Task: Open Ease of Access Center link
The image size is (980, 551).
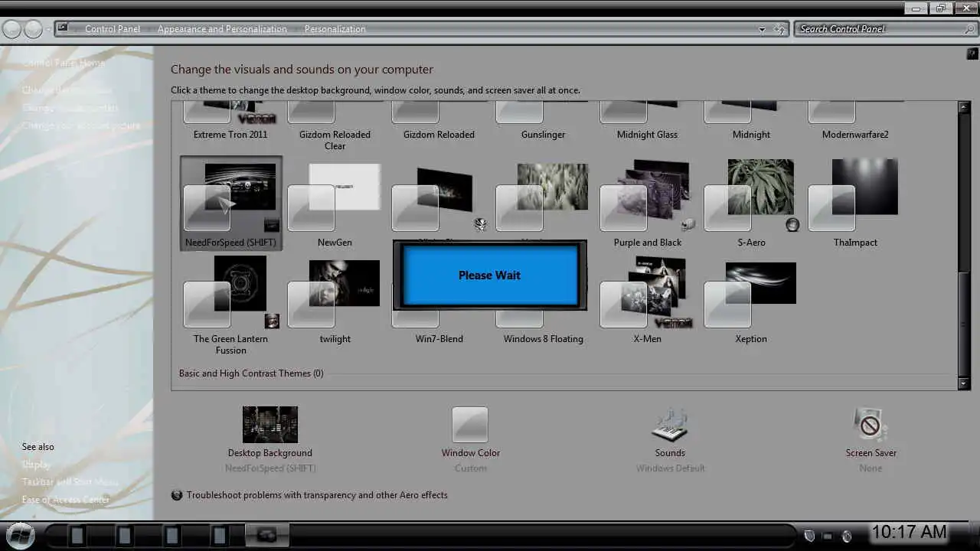Action: coord(66,500)
